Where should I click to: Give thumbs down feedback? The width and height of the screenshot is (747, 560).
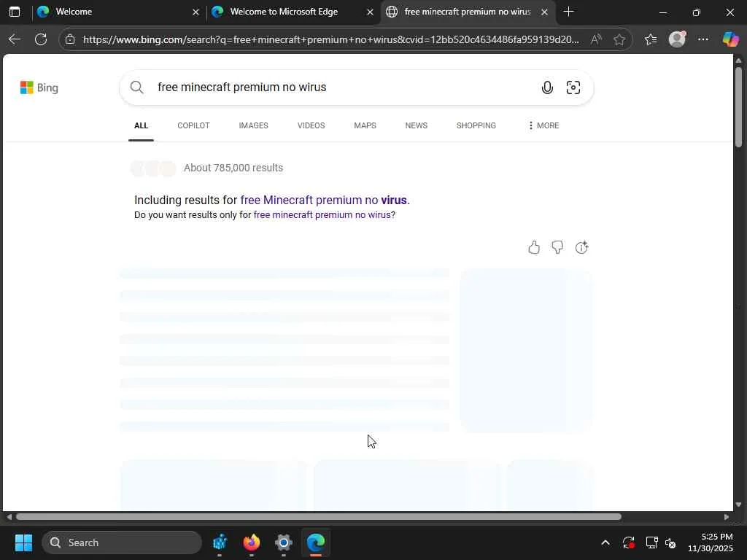[x=557, y=247]
